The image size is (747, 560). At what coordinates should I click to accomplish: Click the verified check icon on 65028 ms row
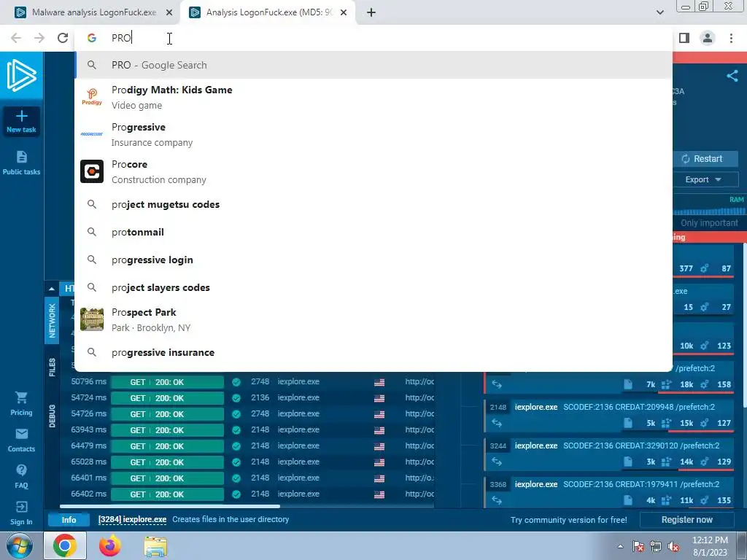point(236,462)
